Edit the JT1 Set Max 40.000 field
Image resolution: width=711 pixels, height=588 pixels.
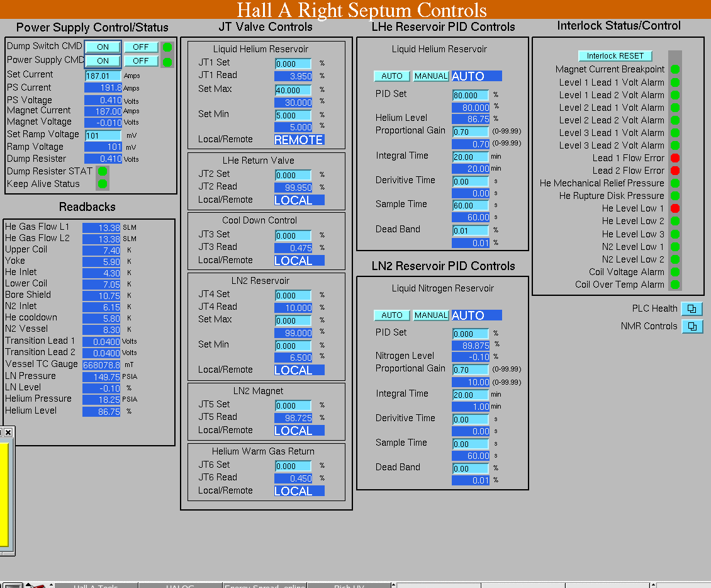coord(293,90)
